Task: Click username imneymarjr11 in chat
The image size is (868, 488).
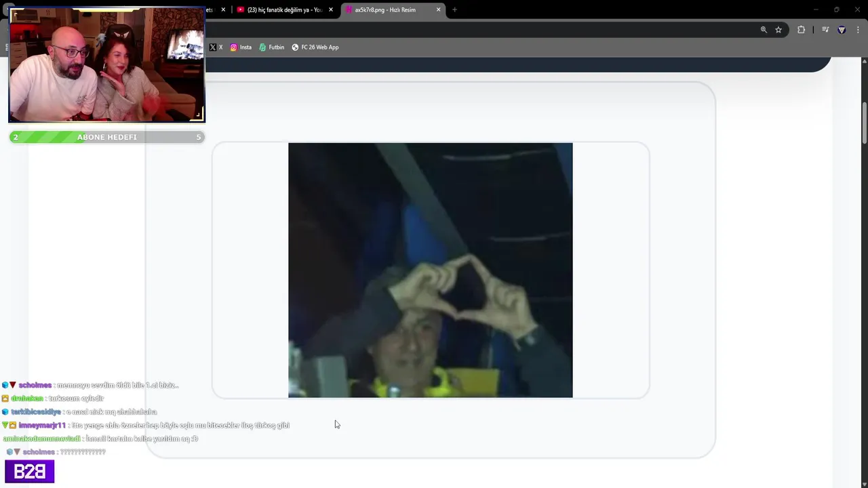Action: click(x=42, y=426)
